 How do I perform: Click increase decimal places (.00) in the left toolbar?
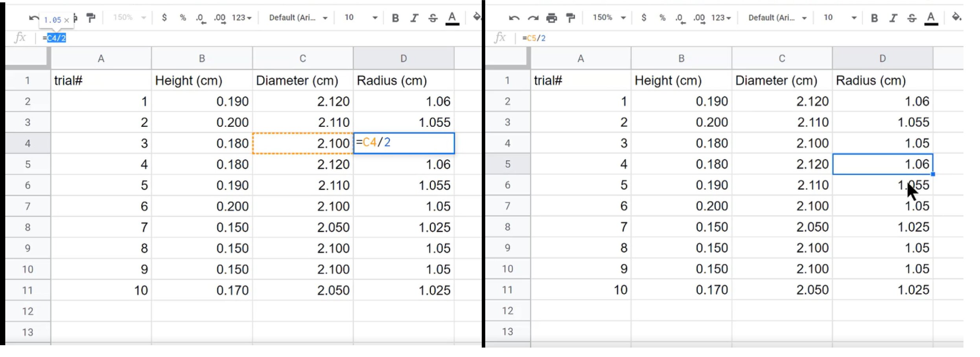click(x=220, y=18)
